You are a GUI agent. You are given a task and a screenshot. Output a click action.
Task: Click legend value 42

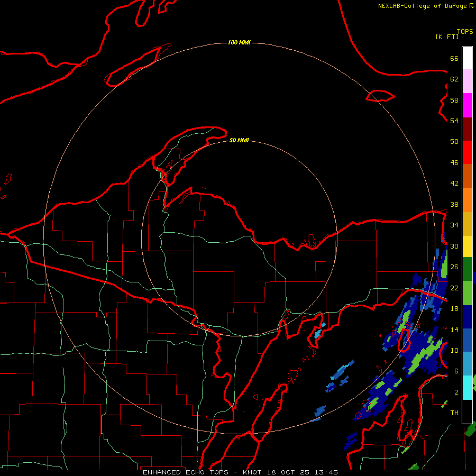[454, 184]
